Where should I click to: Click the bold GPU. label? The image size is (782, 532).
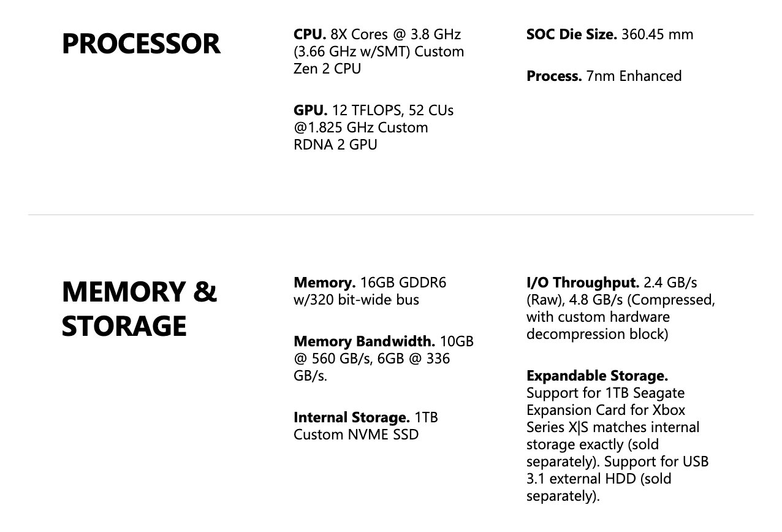coord(311,110)
